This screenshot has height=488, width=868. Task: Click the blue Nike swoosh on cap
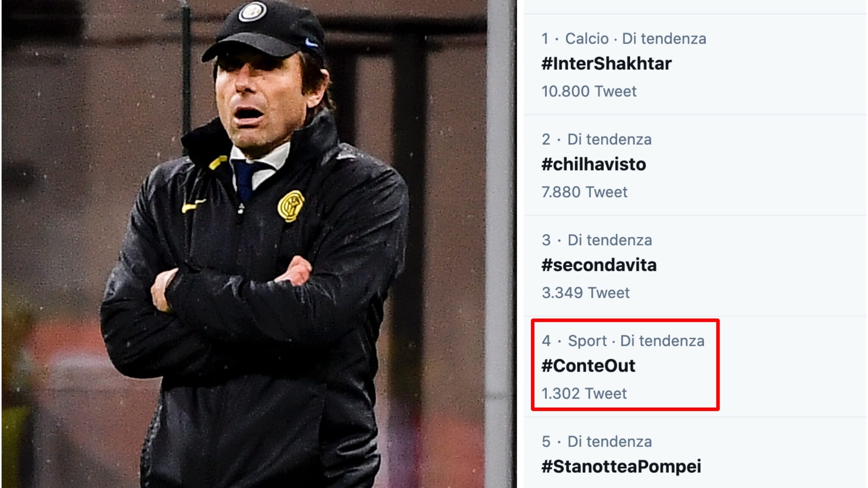point(312,43)
